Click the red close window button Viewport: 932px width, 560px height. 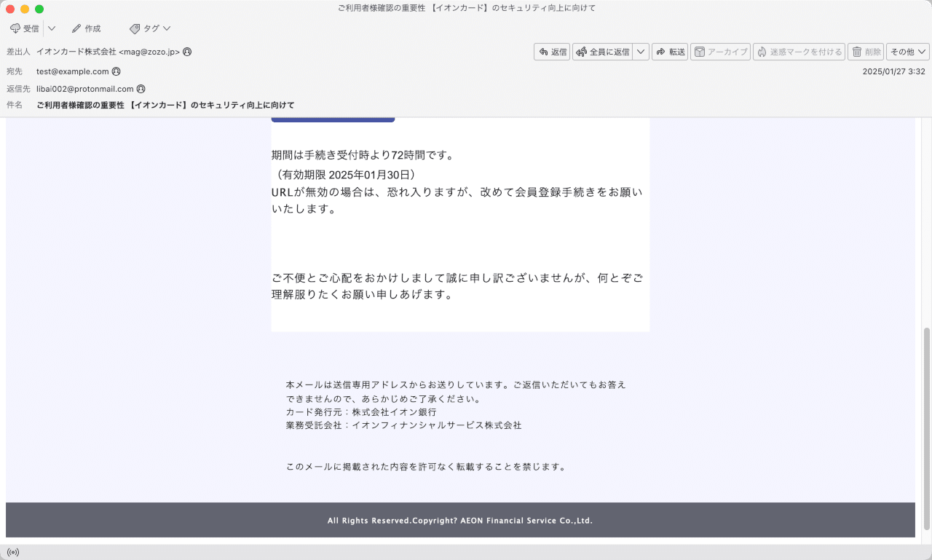pos(10,9)
